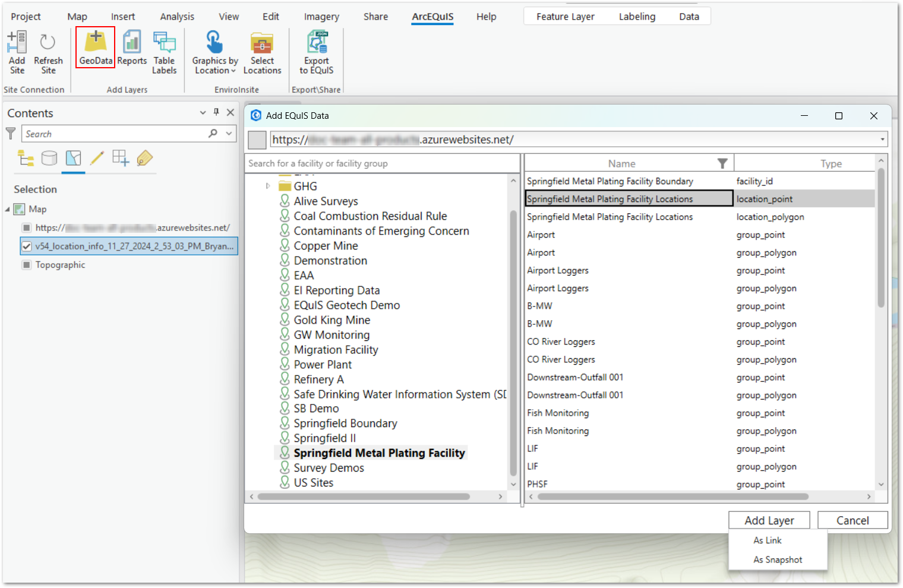
Task: Select Coal Combustion Residual Rule facility
Action: 370,216
